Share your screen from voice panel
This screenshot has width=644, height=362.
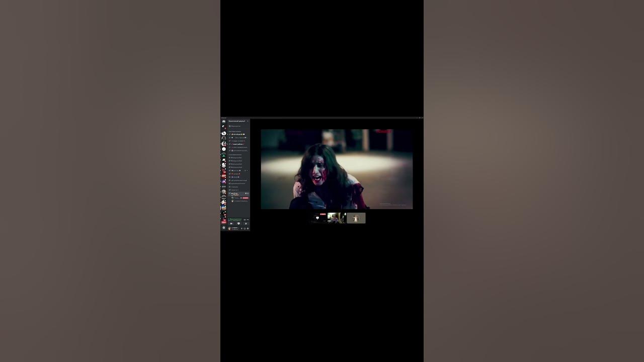(238, 223)
